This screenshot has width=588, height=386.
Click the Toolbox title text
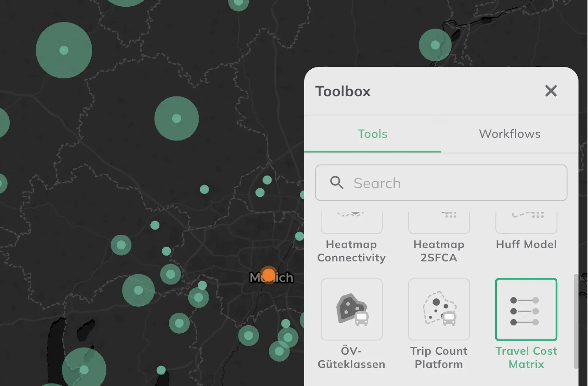(x=343, y=91)
